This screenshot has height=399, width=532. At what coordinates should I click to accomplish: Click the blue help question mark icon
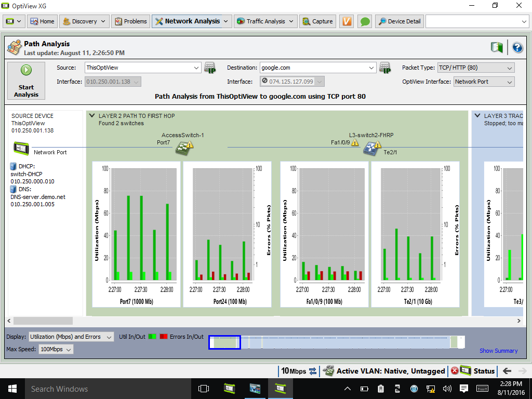click(517, 48)
